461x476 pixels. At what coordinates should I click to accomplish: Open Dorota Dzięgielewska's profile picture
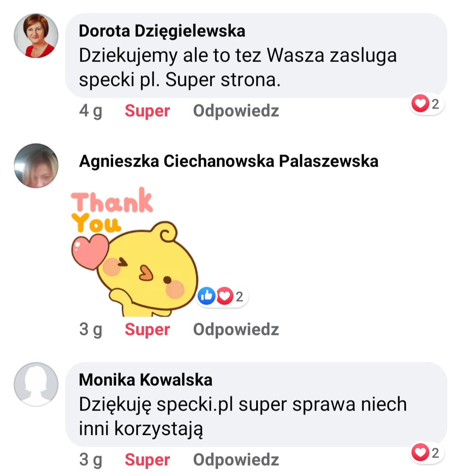pyautogui.click(x=36, y=35)
